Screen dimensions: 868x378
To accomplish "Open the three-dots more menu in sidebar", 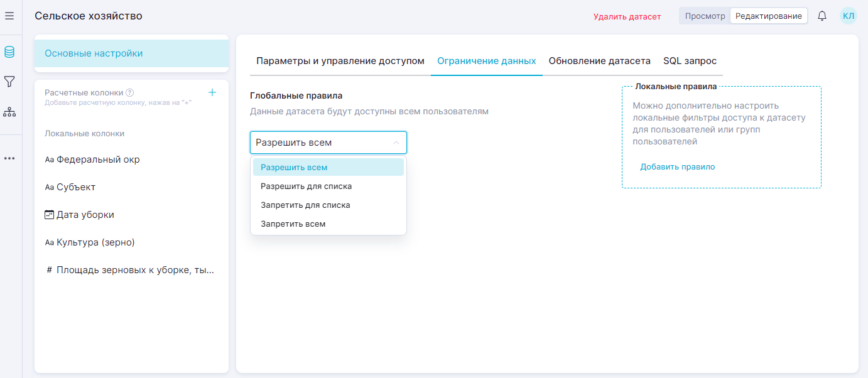I will [9, 158].
